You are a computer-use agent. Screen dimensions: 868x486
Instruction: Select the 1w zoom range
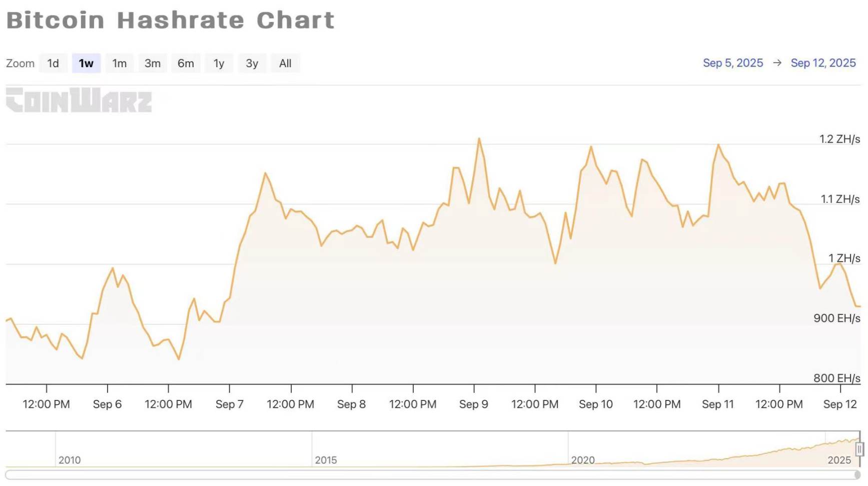[86, 64]
